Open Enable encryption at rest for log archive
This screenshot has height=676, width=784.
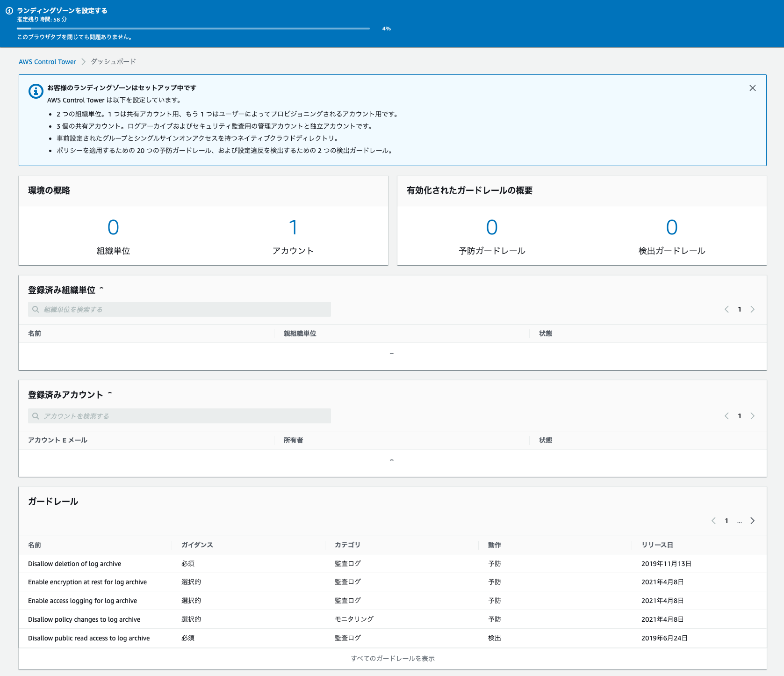click(87, 582)
